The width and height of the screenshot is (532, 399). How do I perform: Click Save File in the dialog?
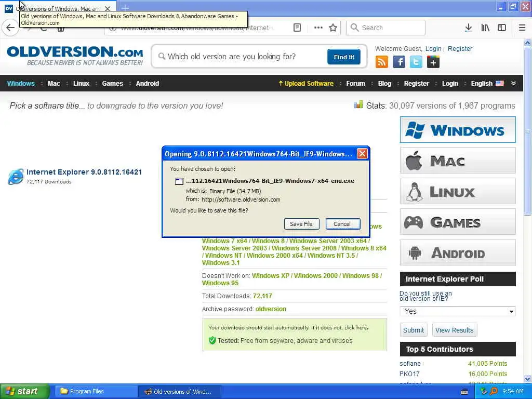point(301,224)
